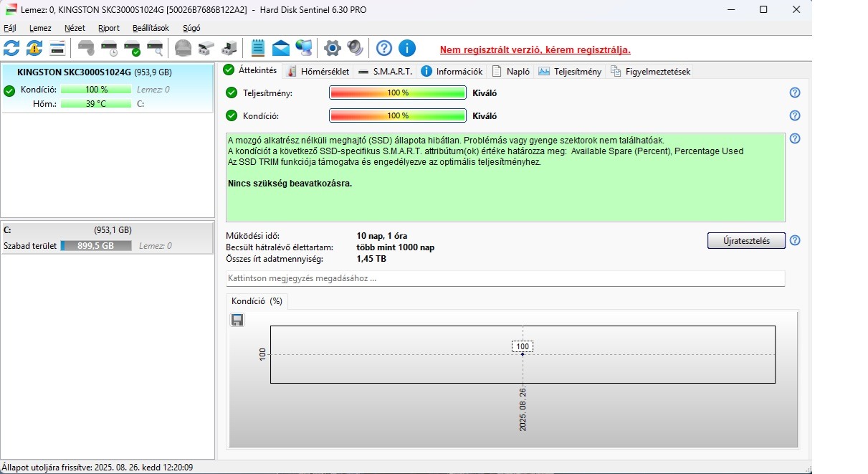
Task: Open the Riport menu
Action: 109,28
